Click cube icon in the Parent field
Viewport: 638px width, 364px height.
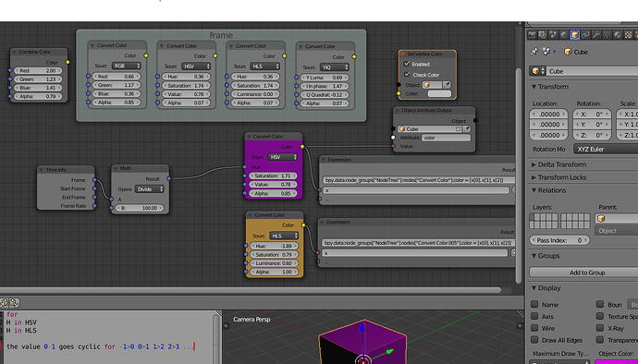[x=601, y=218]
